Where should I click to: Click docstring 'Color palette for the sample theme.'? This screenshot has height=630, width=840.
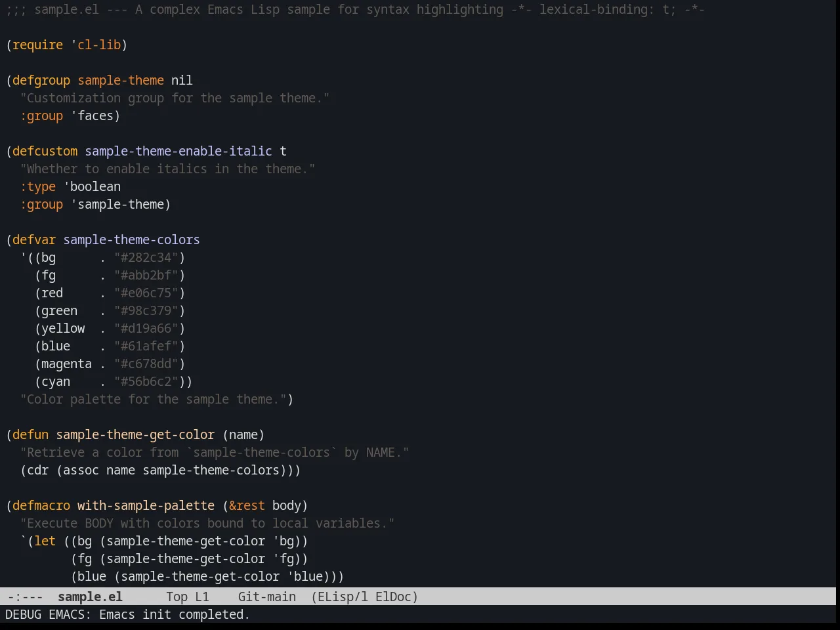(x=154, y=399)
